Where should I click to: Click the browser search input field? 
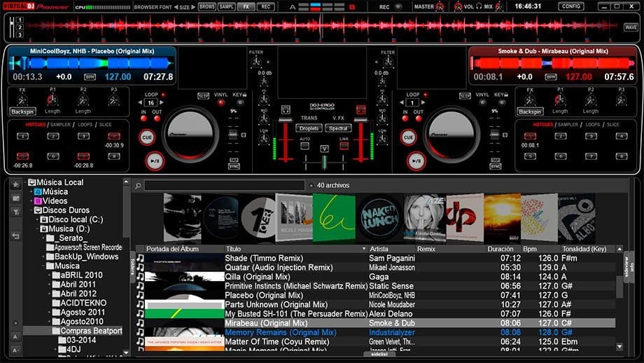pyautogui.click(x=225, y=186)
